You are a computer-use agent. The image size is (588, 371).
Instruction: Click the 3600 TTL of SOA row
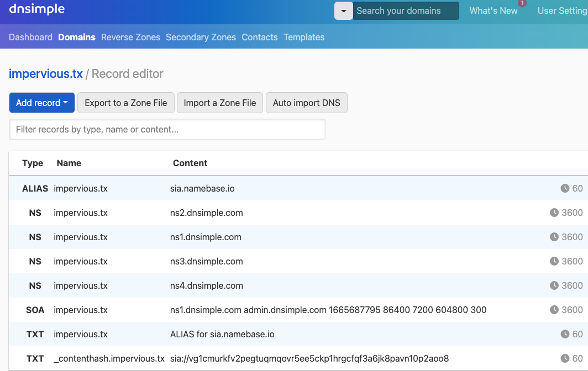[572, 310]
